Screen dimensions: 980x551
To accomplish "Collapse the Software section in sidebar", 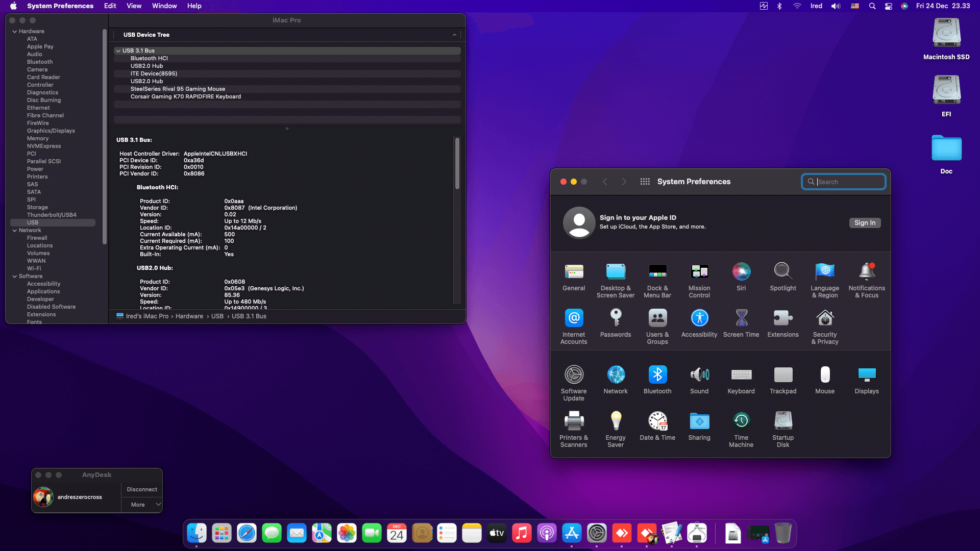I will coord(15,277).
